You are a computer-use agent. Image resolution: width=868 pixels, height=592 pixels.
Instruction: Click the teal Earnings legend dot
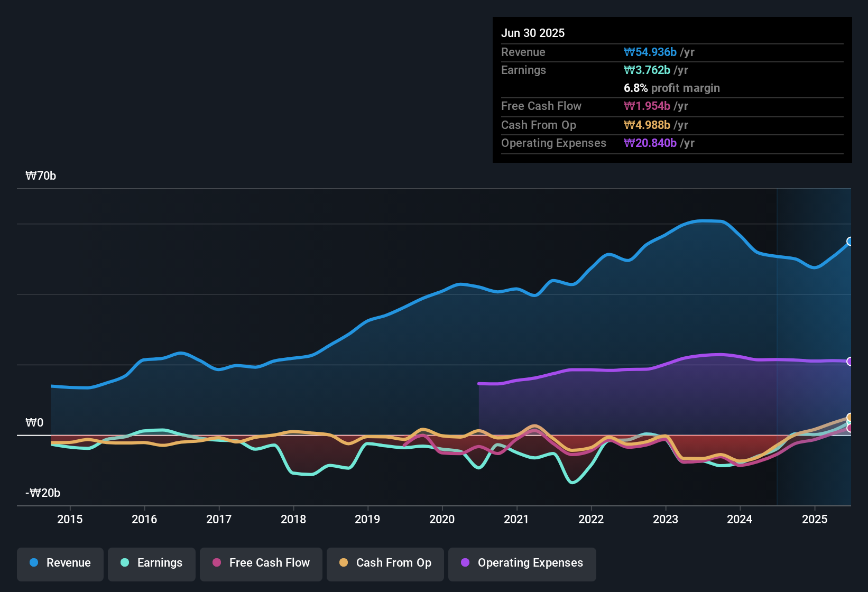(x=125, y=563)
